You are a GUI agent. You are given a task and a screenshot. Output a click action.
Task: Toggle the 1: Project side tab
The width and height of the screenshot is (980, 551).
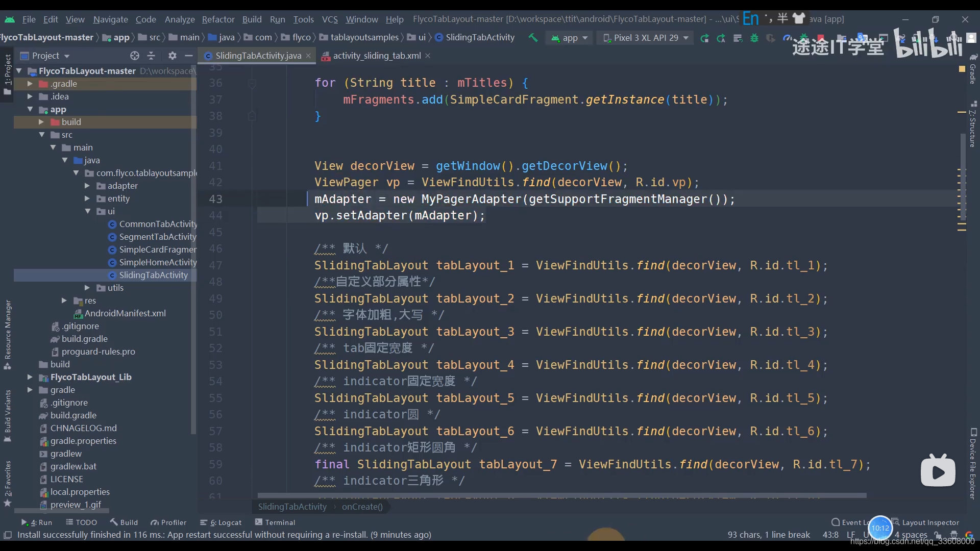(7, 75)
